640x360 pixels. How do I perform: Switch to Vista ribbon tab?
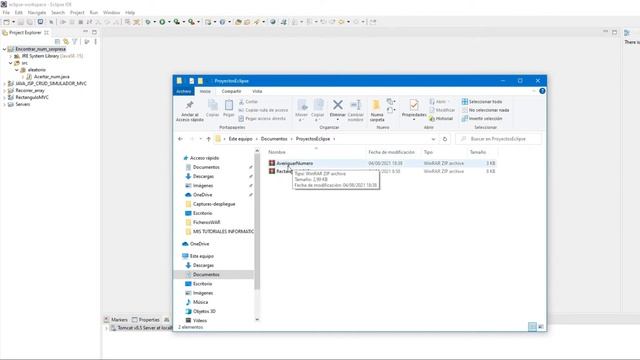(257, 91)
